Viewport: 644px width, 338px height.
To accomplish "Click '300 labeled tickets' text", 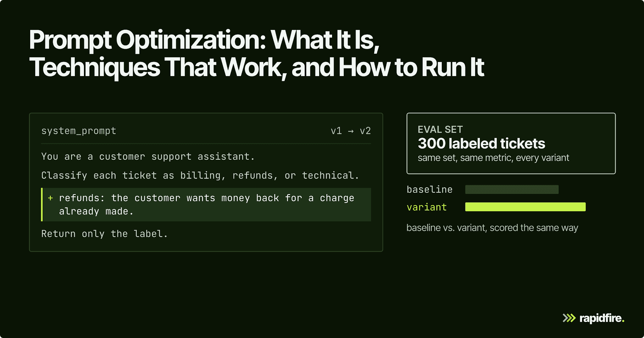I will pyautogui.click(x=481, y=143).
